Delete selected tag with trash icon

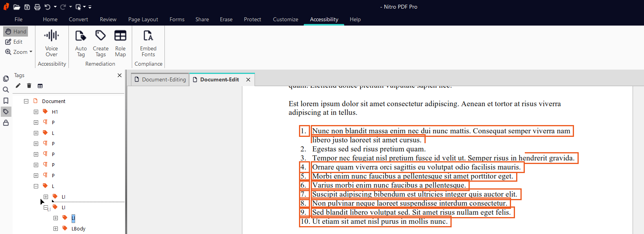29,86
